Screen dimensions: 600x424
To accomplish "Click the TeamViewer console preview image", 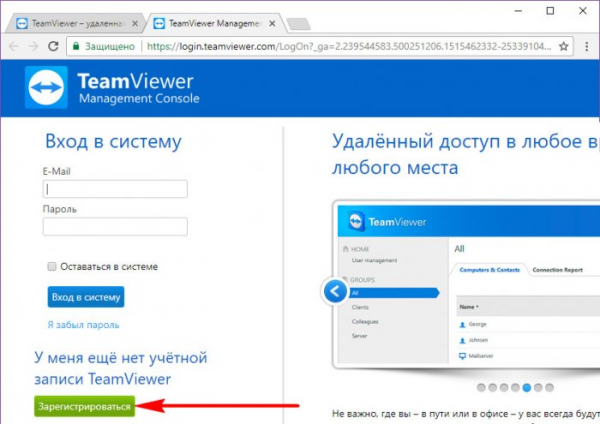I will click(x=466, y=284).
